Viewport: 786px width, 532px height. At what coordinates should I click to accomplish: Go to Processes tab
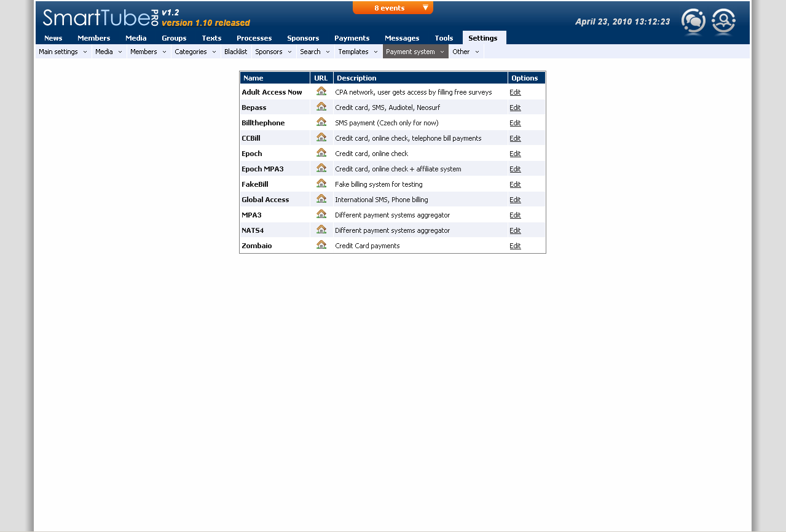click(254, 37)
